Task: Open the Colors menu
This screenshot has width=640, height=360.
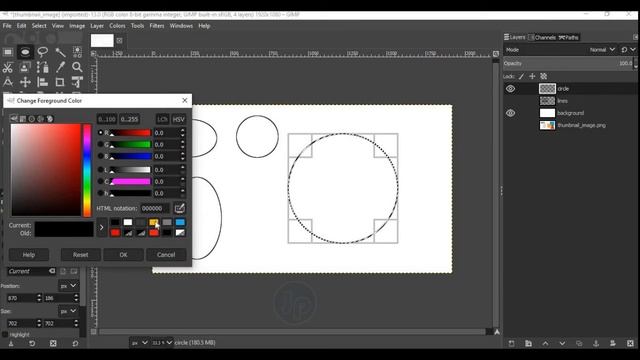Action: coord(117,26)
